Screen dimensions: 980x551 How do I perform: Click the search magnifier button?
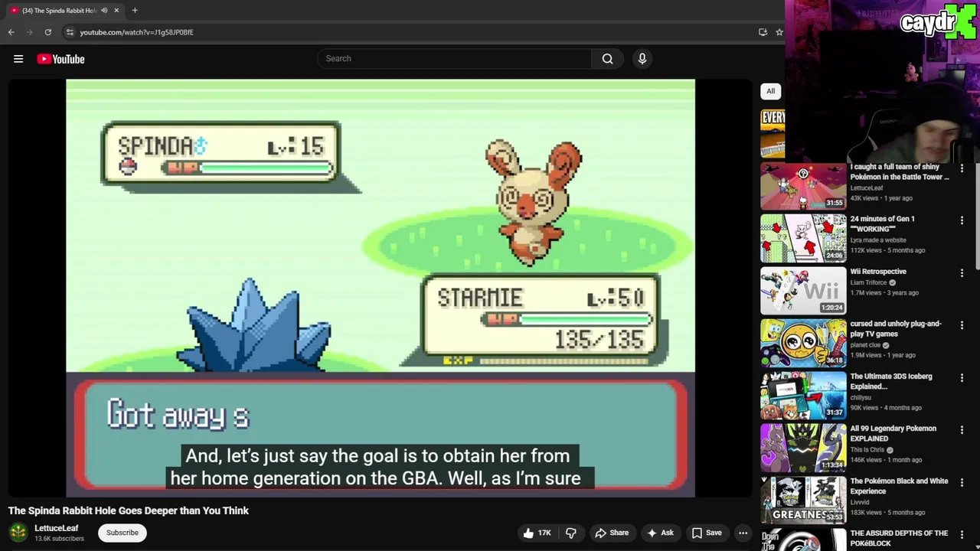pyautogui.click(x=607, y=59)
